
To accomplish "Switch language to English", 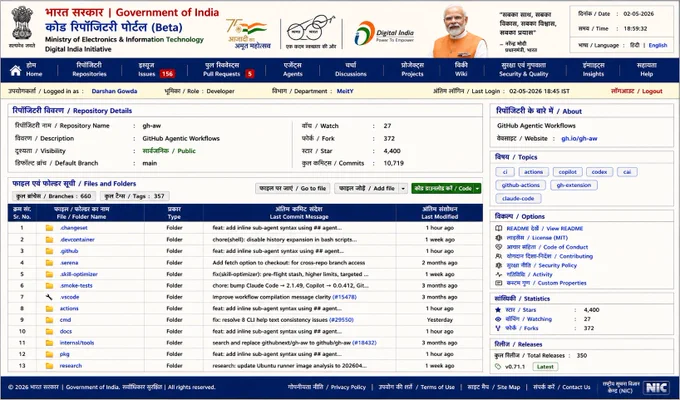I will (657, 45).
